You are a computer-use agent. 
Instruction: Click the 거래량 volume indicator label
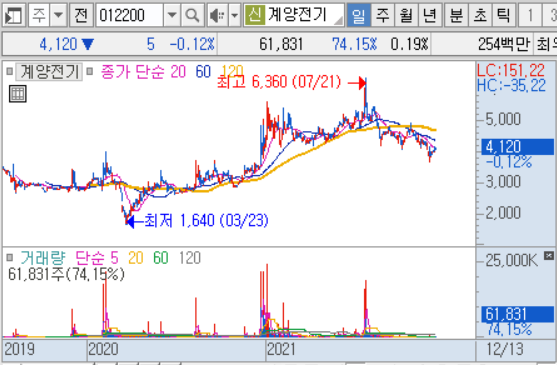[x=43, y=258]
